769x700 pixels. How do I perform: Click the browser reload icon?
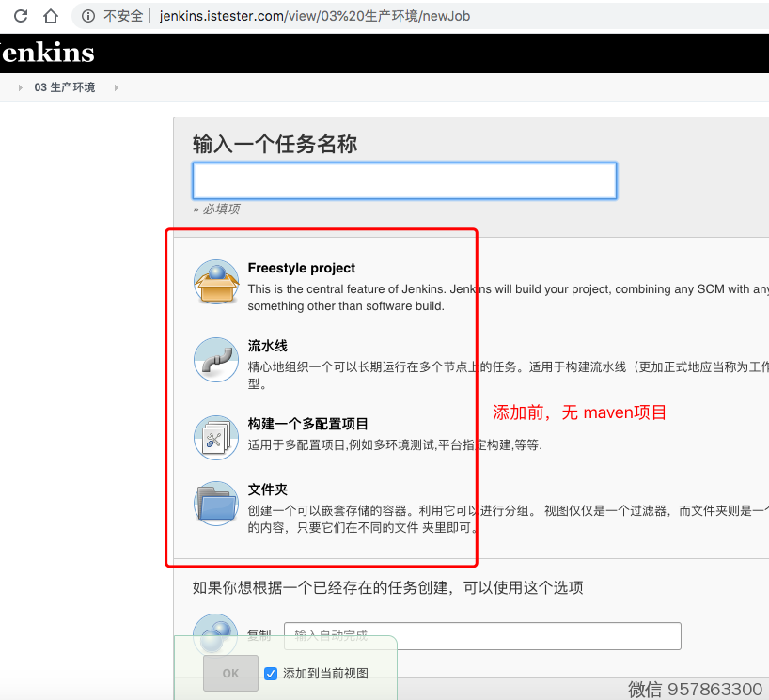20,16
